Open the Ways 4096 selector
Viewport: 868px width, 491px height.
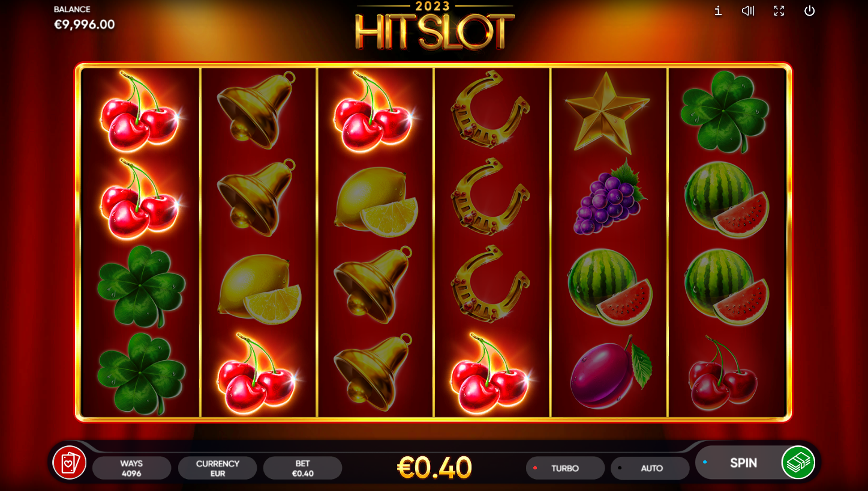click(131, 468)
